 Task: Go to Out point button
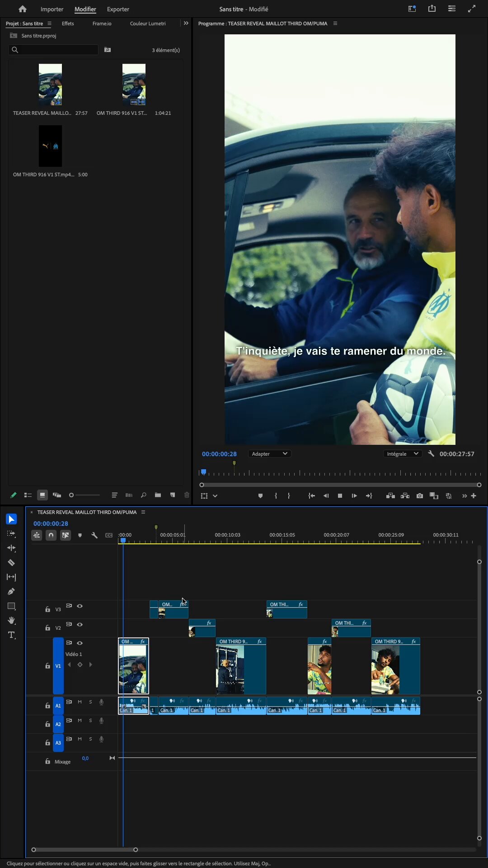(369, 496)
